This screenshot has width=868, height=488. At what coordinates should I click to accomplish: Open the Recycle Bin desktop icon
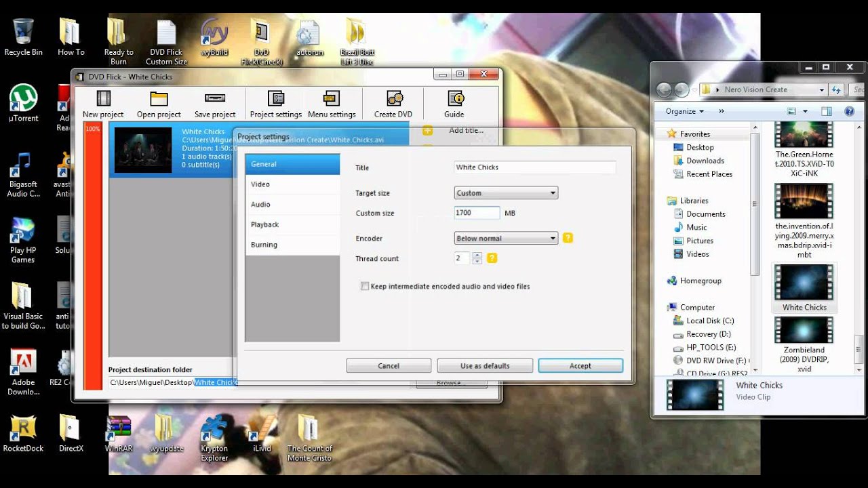click(x=23, y=37)
